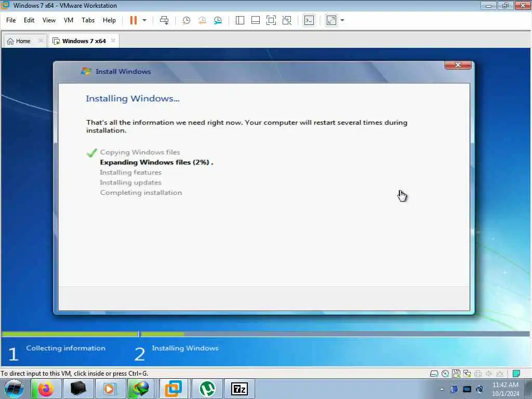The width and height of the screenshot is (532, 399).
Task: Open the Tabs menu
Action: pyautogui.click(x=88, y=20)
